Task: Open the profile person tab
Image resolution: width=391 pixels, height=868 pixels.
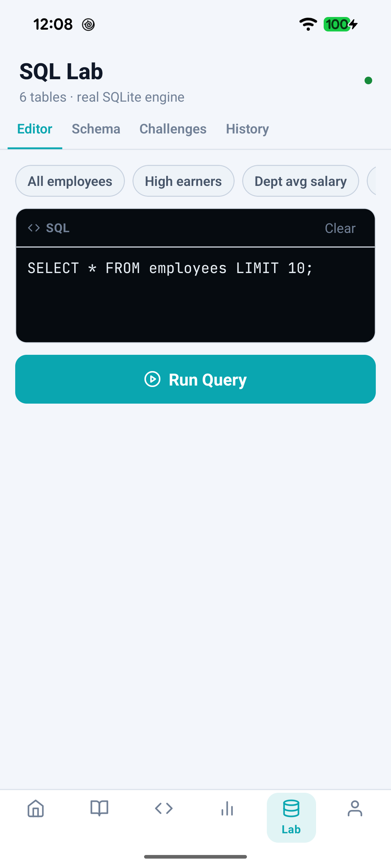Action: [x=355, y=808]
